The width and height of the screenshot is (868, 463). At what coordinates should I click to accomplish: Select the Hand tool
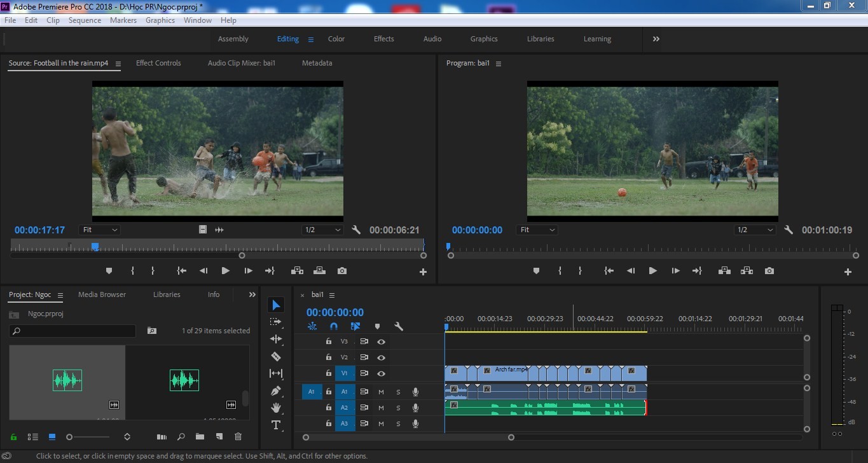[276, 408]
